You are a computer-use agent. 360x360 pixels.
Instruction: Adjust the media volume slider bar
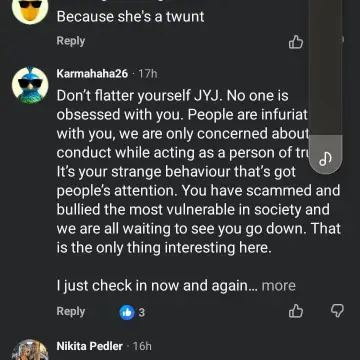[325, 87]
